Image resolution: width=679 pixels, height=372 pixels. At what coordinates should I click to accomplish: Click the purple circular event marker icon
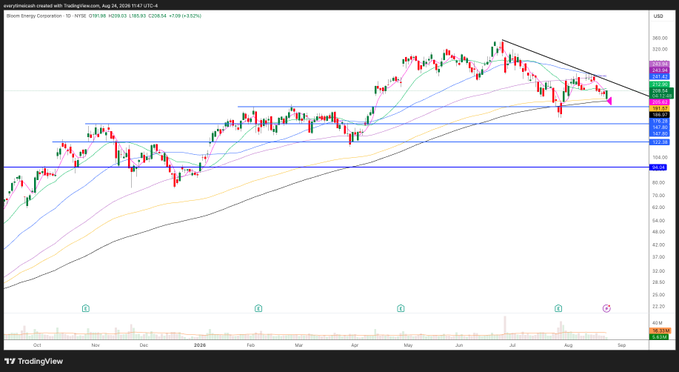click(x=607, y=308)
